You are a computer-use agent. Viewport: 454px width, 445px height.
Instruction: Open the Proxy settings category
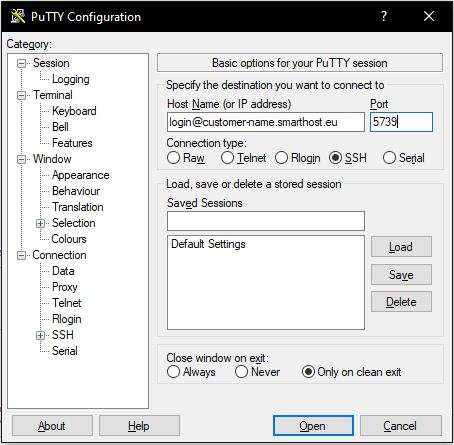65,287
